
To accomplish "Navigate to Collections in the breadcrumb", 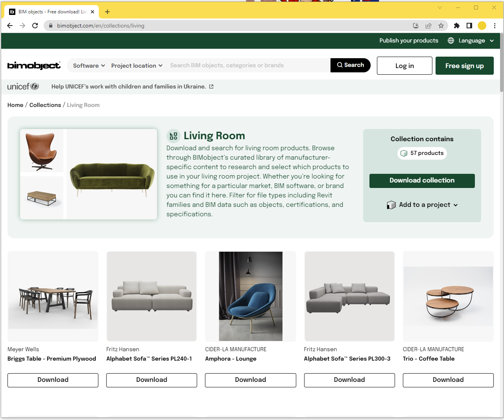I will [x=45, y=105].
